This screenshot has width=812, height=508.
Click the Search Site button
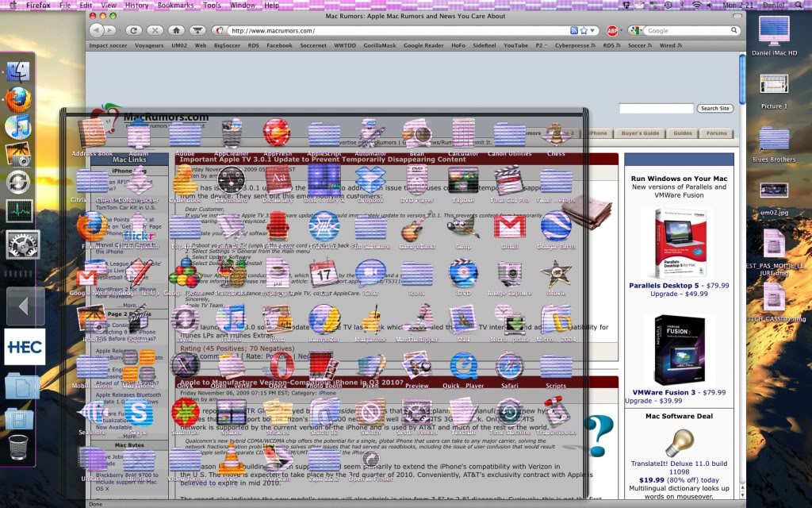tap(714, 108)
